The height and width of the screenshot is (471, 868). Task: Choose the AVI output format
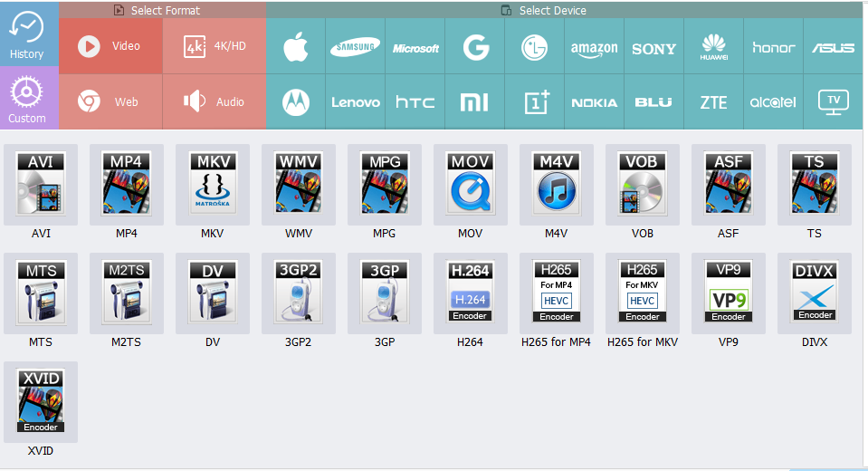pyautogui.click(x=41, y=185)
